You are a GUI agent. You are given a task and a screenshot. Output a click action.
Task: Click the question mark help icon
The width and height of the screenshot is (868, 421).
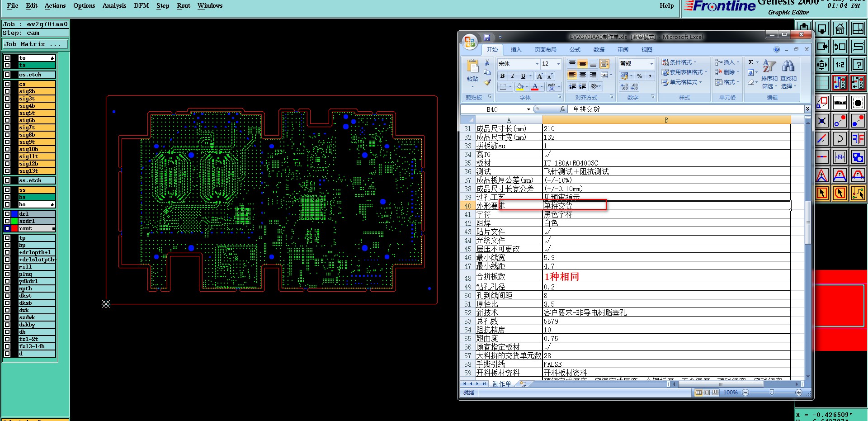pos(857,65)
